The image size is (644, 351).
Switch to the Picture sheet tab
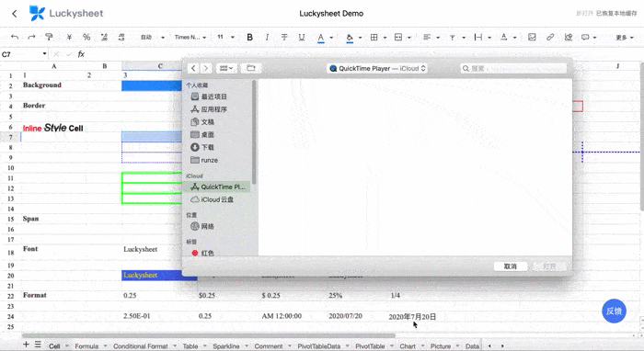coord(441,346)
